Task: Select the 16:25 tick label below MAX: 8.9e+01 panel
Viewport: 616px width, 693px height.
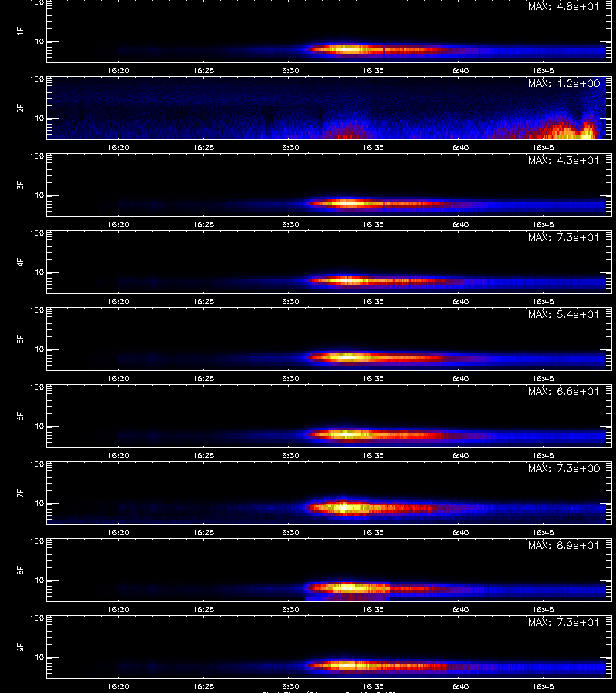Action: coord(203,610)
